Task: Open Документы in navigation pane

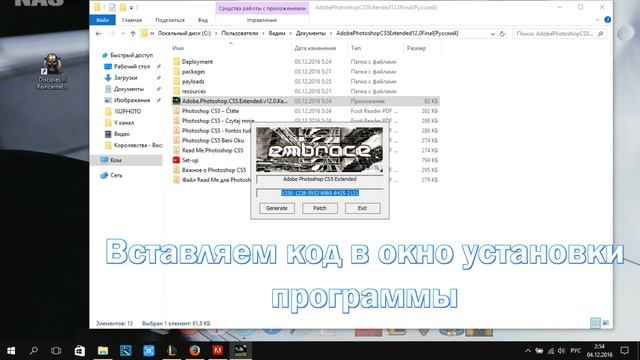Action: click(129, 89)
